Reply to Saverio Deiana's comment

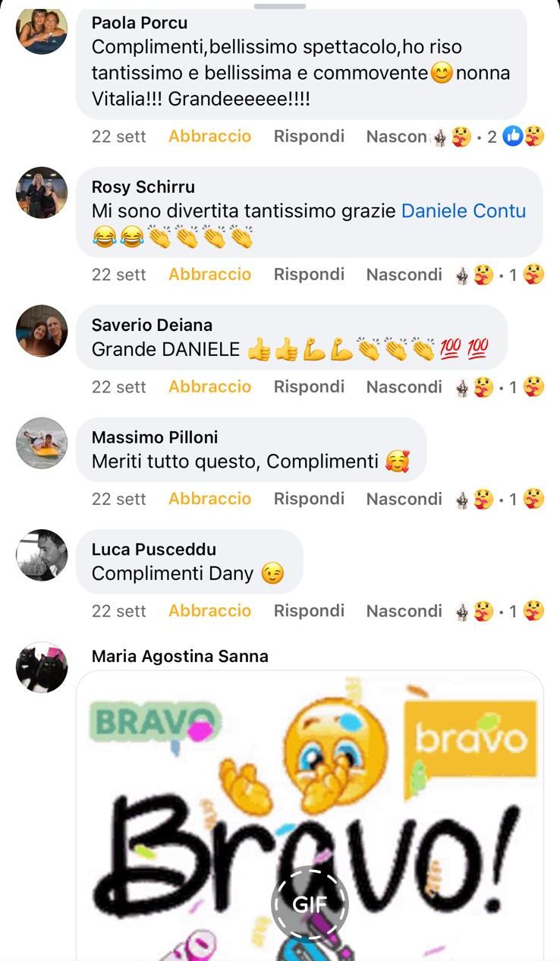309,387
